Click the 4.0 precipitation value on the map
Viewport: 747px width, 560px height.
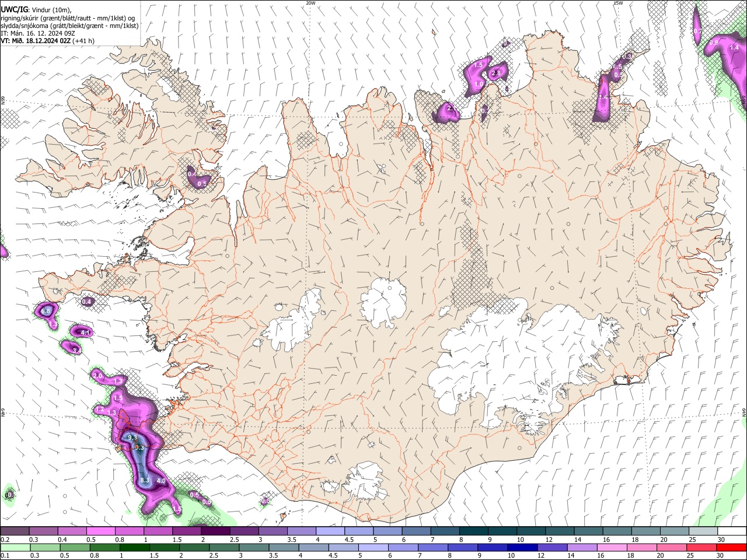click(162, 481)
